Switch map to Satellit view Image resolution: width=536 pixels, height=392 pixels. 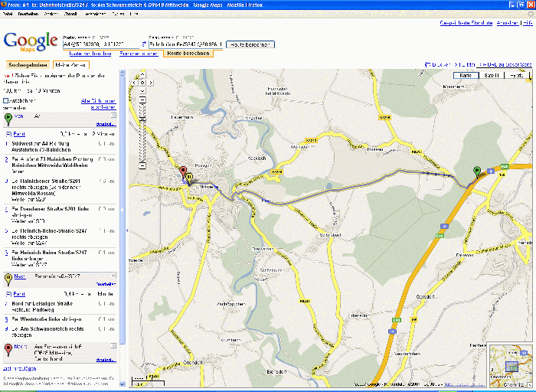coord(492,75)
